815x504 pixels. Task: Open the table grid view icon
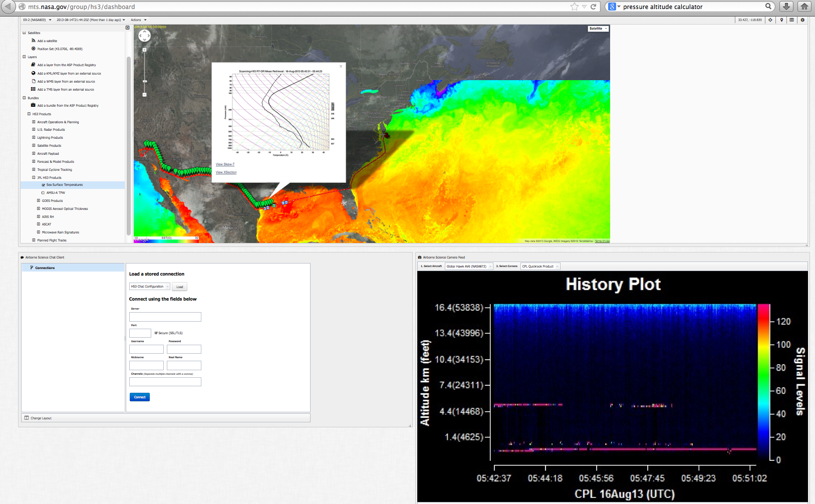pos(792,20)
